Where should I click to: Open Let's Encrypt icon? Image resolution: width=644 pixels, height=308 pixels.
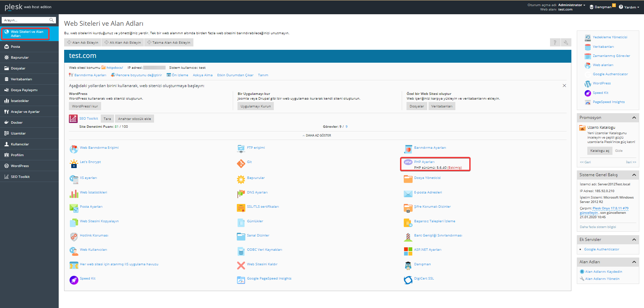coord(74,164)
